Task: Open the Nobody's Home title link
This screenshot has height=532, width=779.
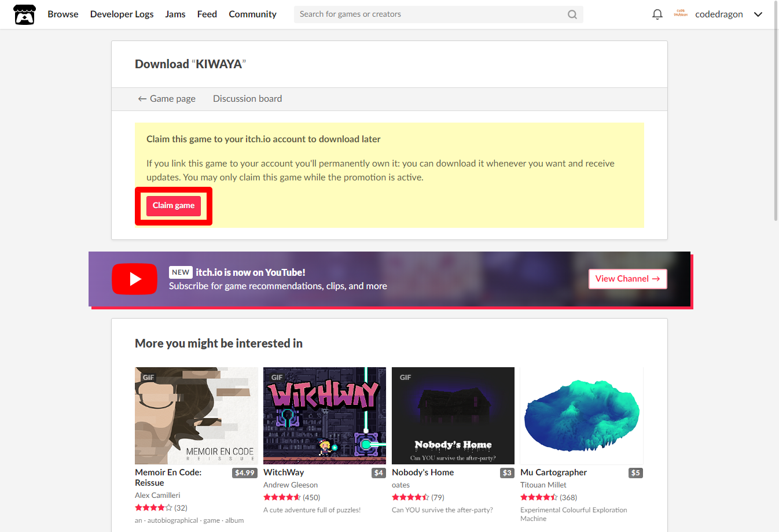Action: point(422,472)
